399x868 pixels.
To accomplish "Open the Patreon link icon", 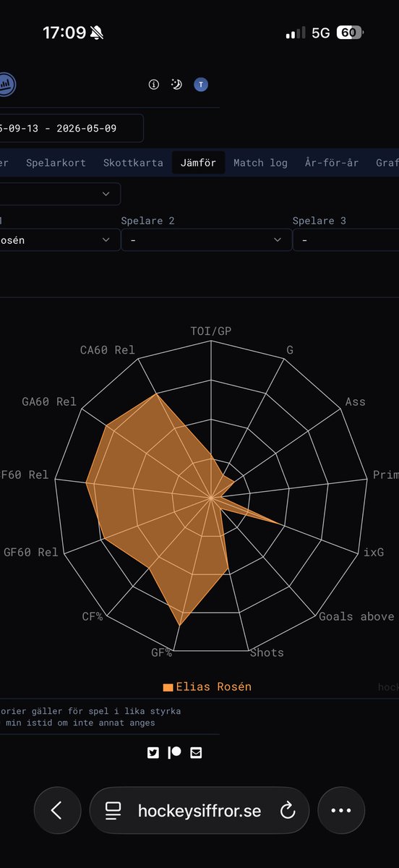I will coord(174,752).
